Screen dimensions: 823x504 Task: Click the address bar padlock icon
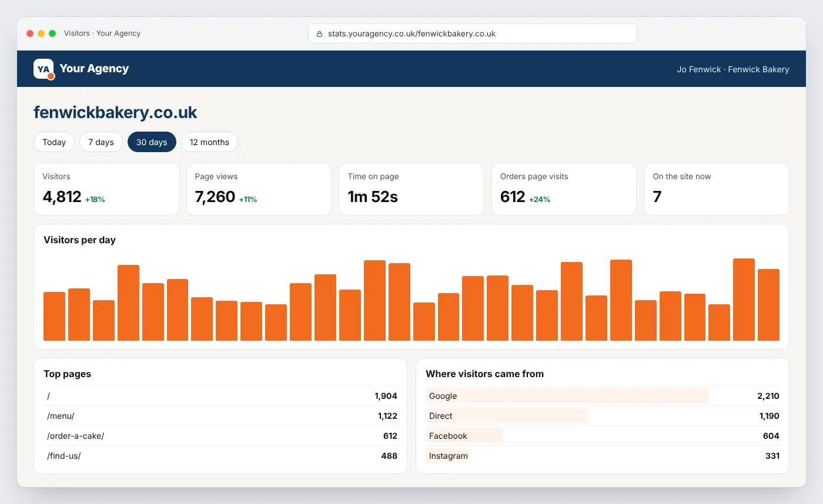[x=320, y=34]
